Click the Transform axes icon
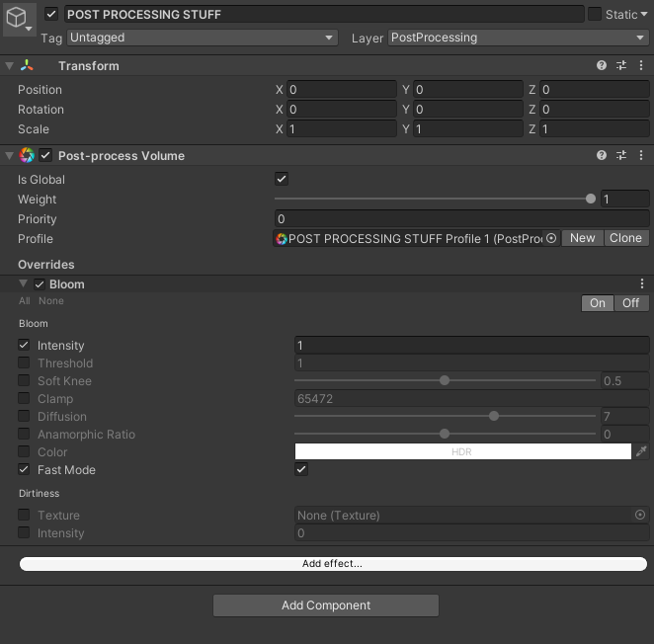This screenshot has width=654, height=644. [27, 65]
